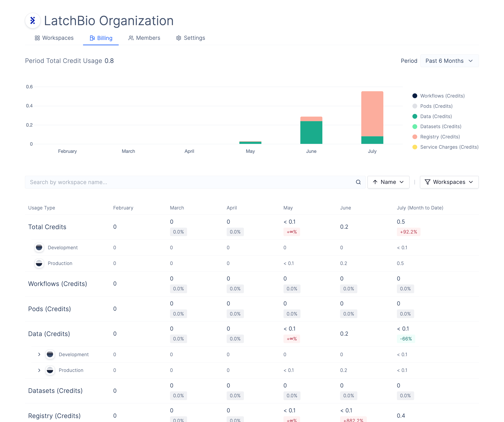Click the Settings gear icon
Image resolution: width=504 pixels, height=422 pixels.
(179, 38)
